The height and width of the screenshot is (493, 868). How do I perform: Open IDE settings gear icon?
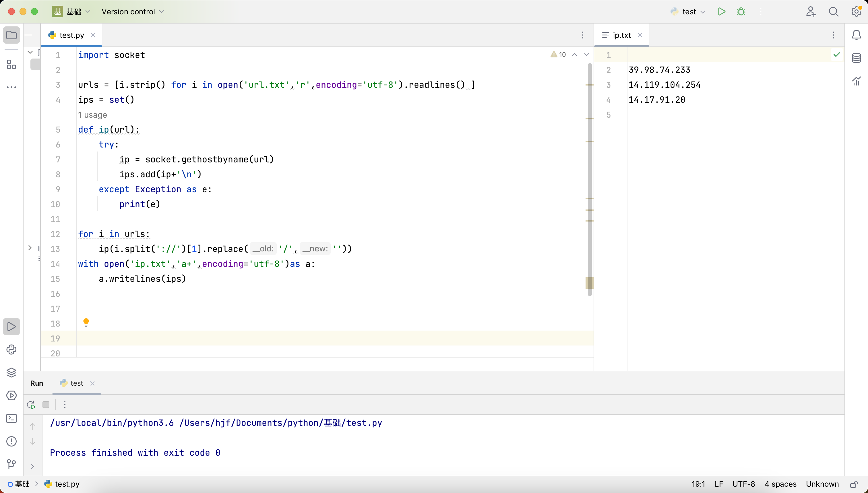click(857, 11)
